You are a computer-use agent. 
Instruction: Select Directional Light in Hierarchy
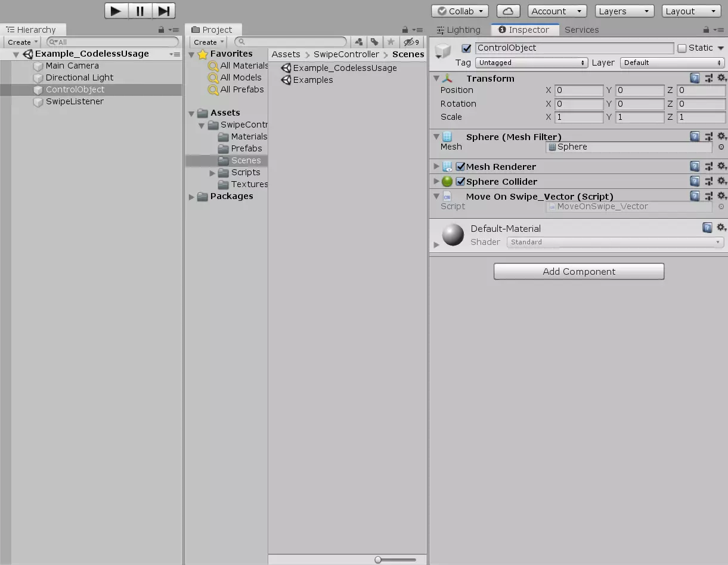pyautogui.click(x=79, y=77)
